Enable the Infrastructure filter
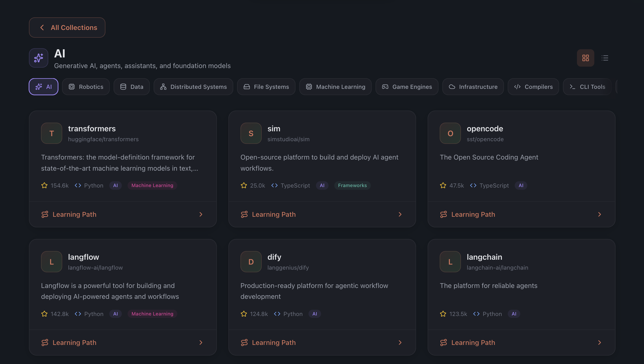The width and height of the screenshot is (644, 364). [473, 87]
